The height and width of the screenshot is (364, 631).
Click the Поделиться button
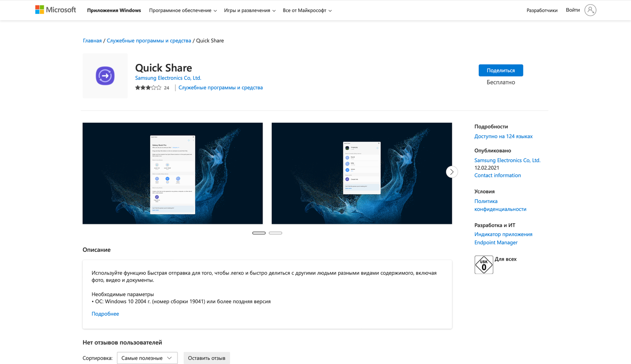click(501, 70)
